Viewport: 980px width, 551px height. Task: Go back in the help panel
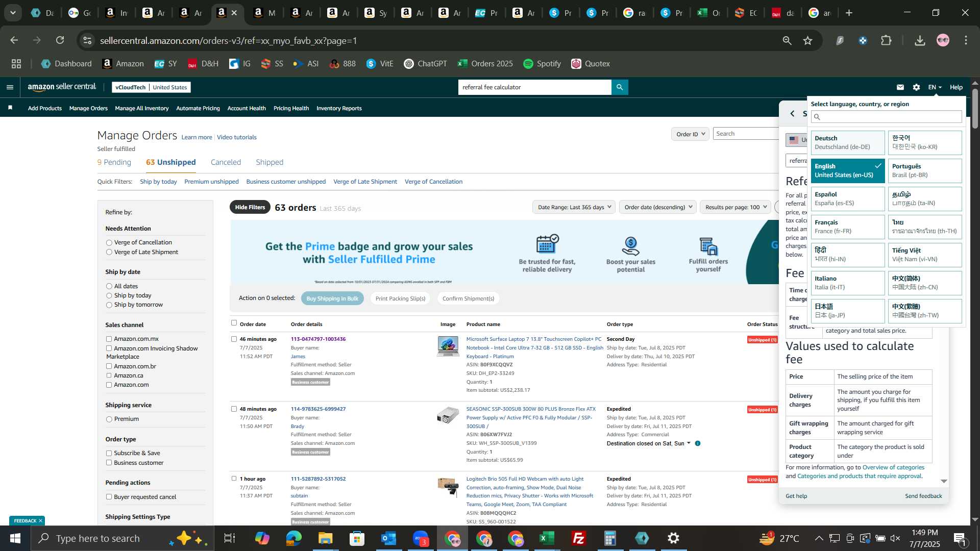(792, 113)
